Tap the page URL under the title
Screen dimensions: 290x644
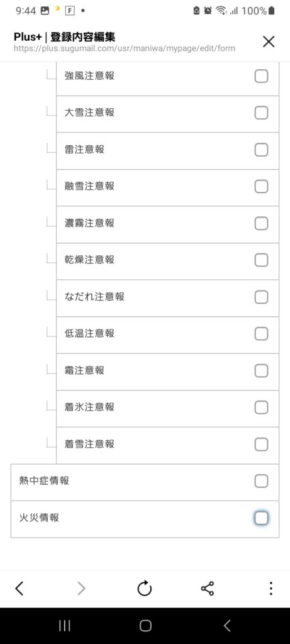tap(125, 48)
